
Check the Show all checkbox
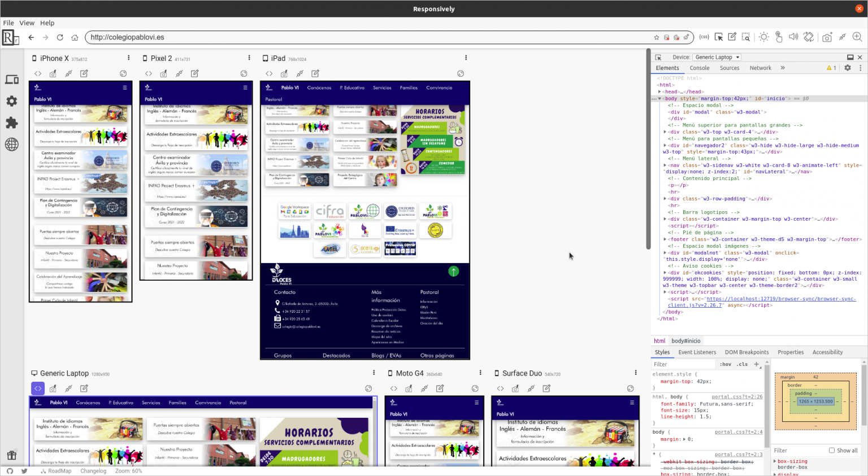pyautogui.click(x=831, y=451)
